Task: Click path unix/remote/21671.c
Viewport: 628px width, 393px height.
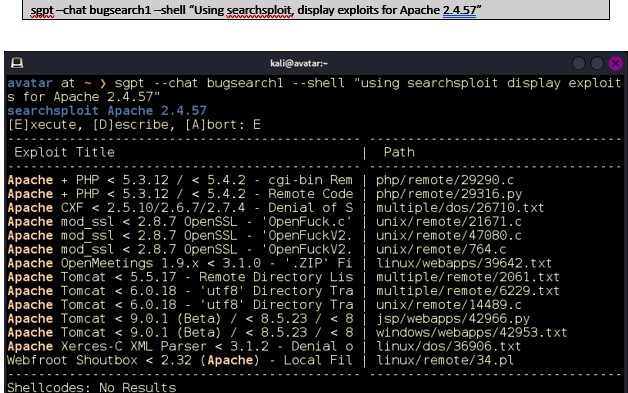Action: click(449, 222)
